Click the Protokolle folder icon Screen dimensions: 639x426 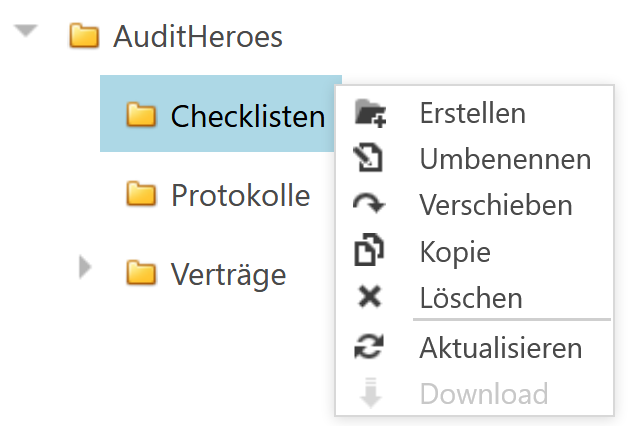pyautogui.click(x=141, y=194)
